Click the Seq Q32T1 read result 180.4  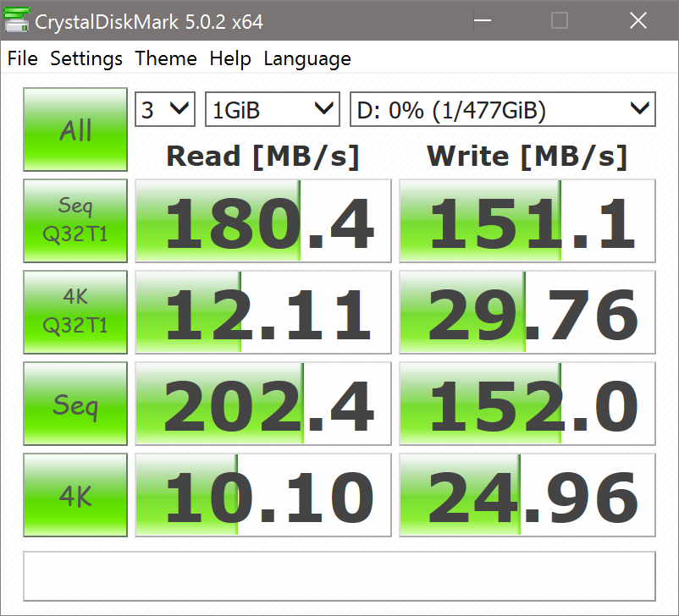(263, 221)
